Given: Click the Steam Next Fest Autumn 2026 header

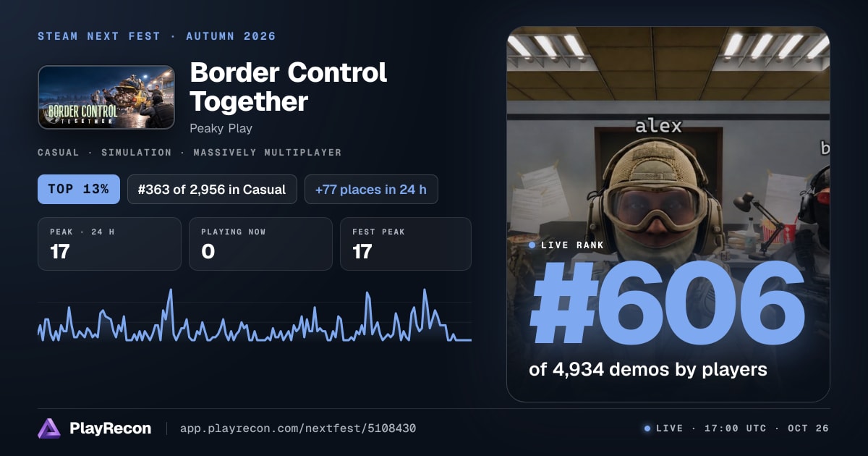Looking at the screenshot, I should [157, 36].
